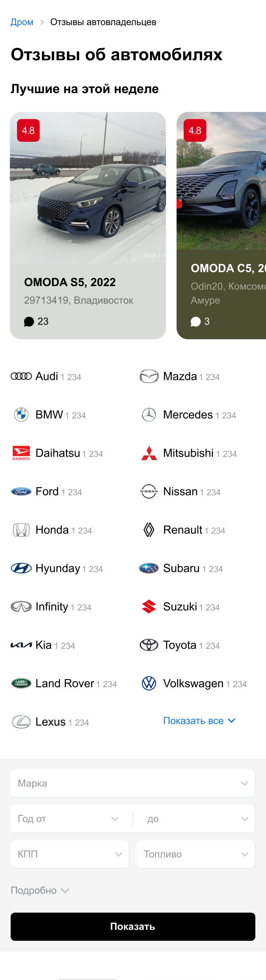
Task: Follow the Дром breadcrumb link
Action: click(22, 22)
